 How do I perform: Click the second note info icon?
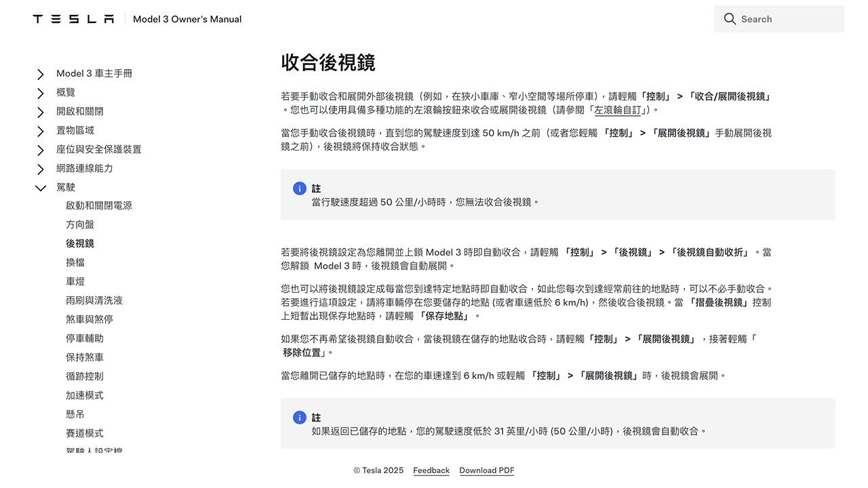299,418
